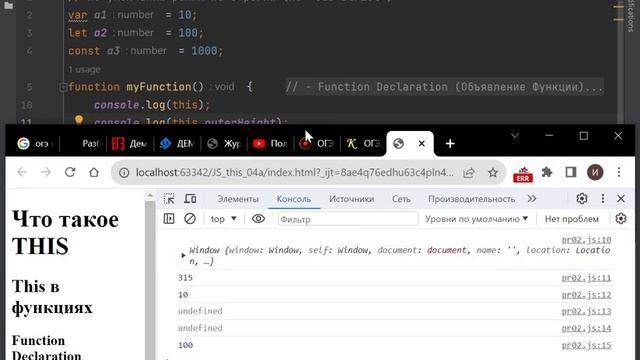640x360 pixels.
Task: Reload the localhost page
Action: coord(70,172)
